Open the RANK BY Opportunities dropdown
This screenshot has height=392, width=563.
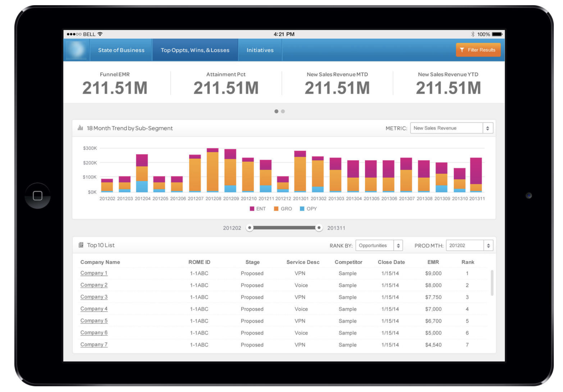(379, 245)
